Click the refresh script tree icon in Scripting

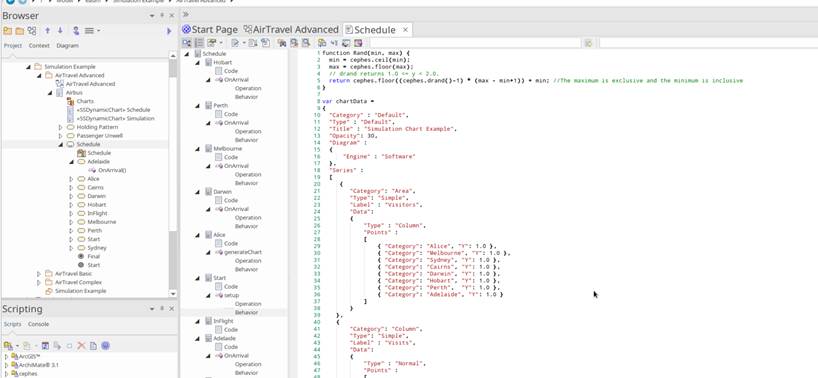[x=45, y=346]
